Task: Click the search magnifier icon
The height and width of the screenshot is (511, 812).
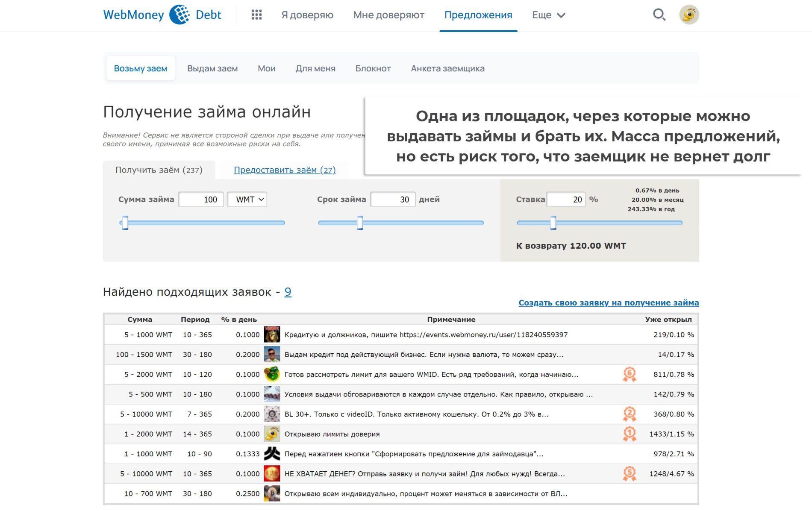Action: point(659,15)
